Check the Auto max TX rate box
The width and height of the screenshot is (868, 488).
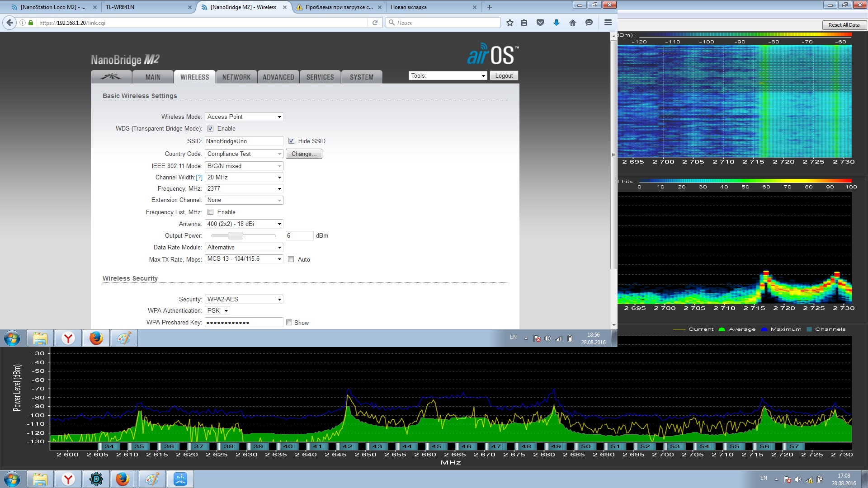tap(291, 259)
